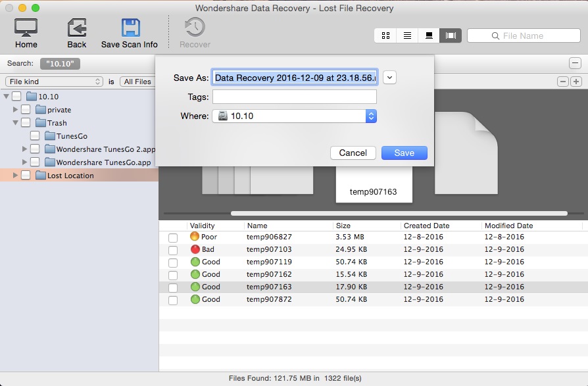Viewport: 588px width, 386px height.
Task: Tick checkbox for temp907872 file
Action: (173, 300)
